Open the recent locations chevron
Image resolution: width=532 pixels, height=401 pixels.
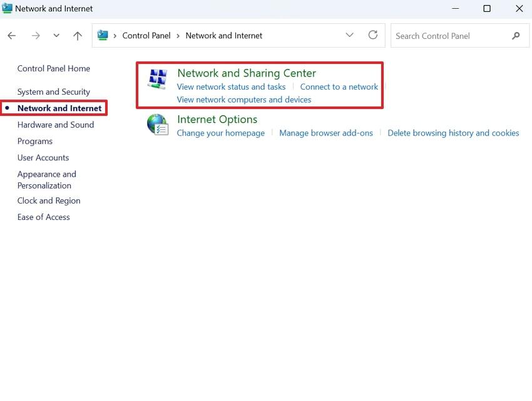[56, 35]
